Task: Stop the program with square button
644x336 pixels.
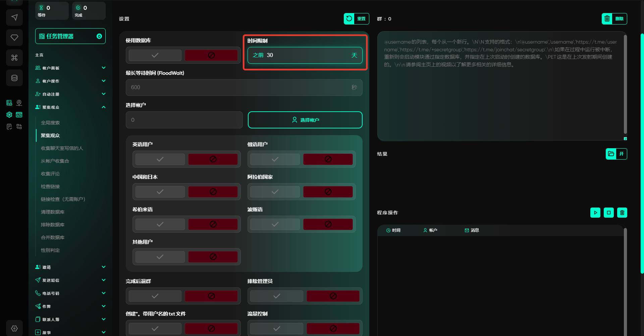Action: pos(608,213)
